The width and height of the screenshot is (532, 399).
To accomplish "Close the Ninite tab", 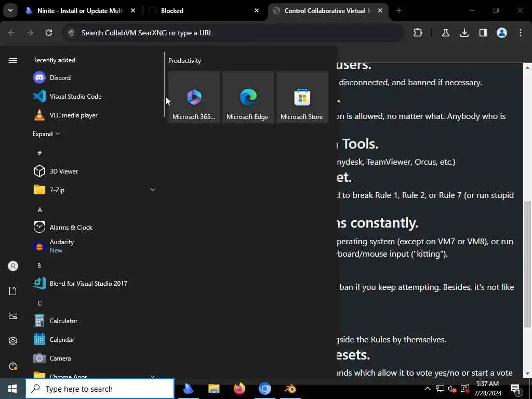I will click(133, 10).
